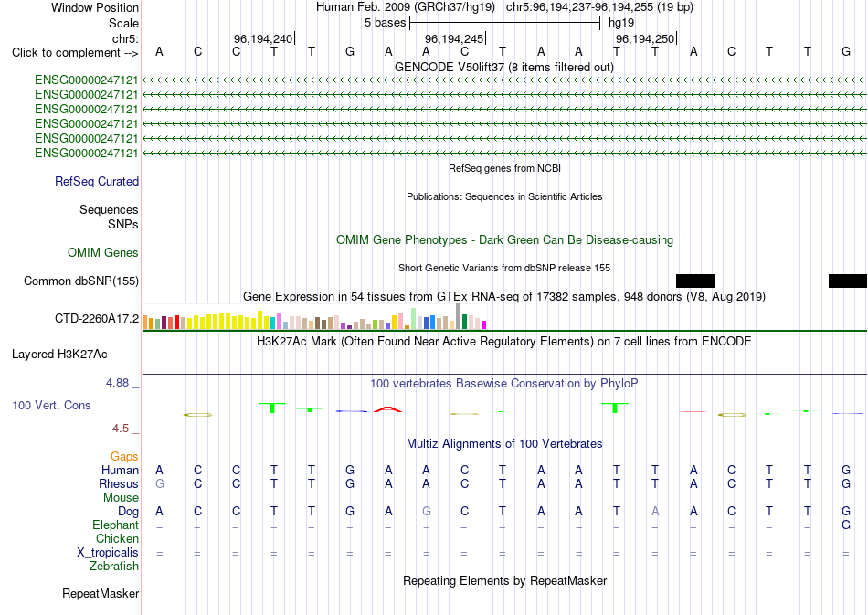The height and width of the screenshot is (615, 868).
Task: Click the 96,194,250 ruler position label
Action: click(645, 38)
